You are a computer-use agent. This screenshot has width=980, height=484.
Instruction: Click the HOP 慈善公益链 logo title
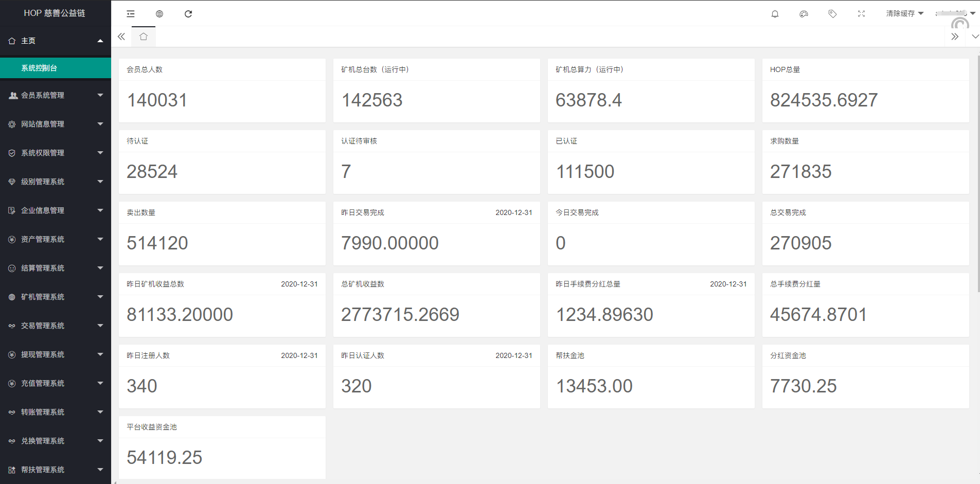[x=55, y=13]
